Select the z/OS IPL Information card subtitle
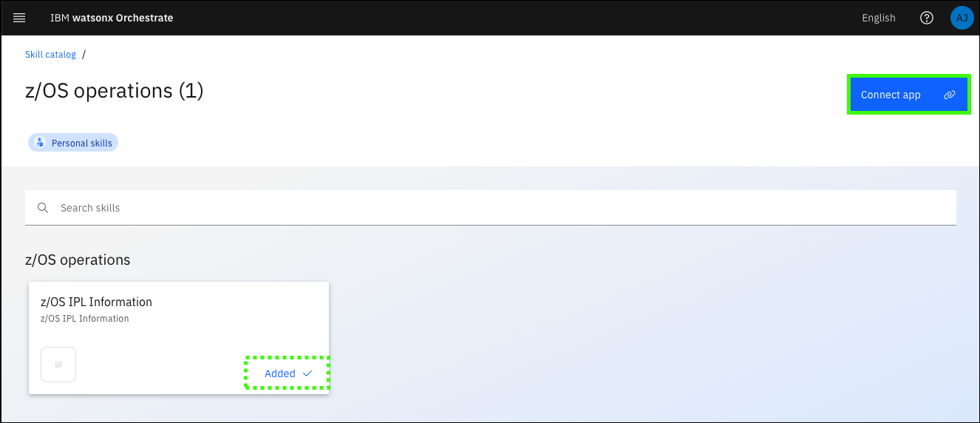 tap(84, 319)
